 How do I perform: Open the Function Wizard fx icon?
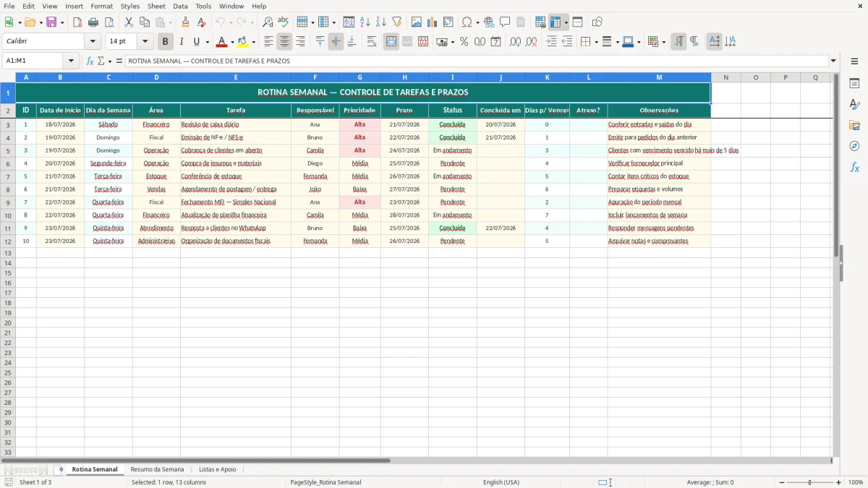tap(90, 61)
